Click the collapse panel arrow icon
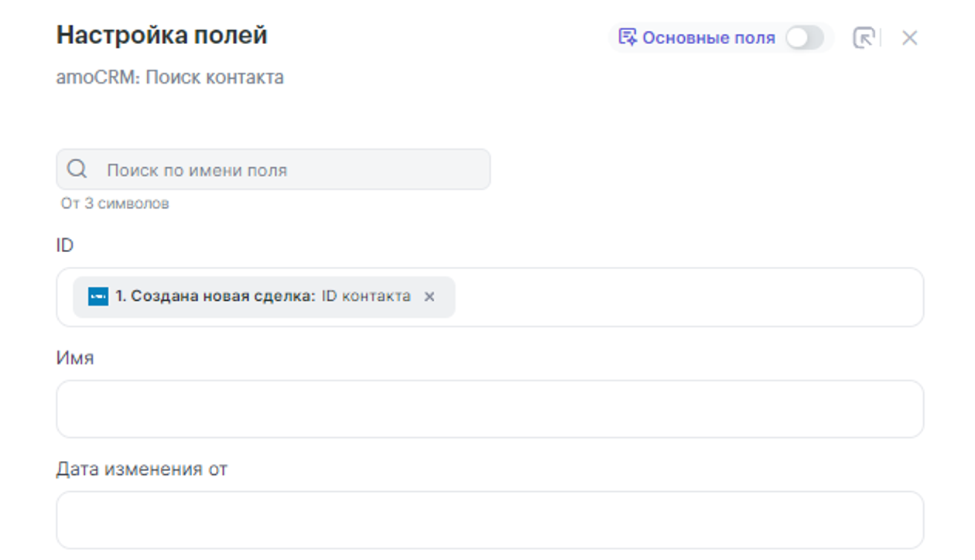 (x=863, y=38)
